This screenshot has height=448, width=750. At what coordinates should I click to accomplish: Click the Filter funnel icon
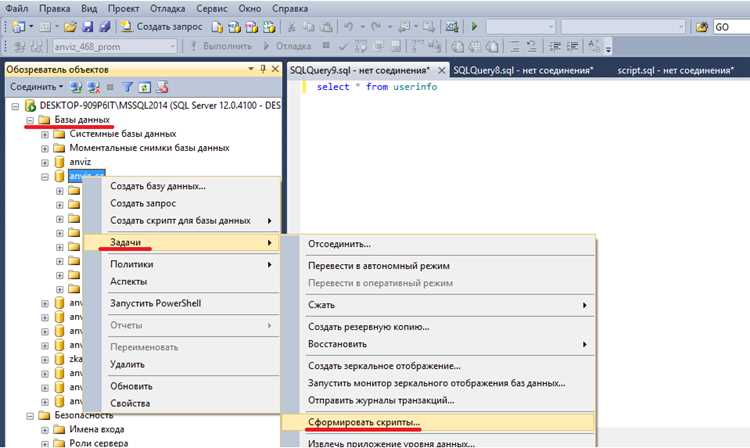tap(127, 87)
